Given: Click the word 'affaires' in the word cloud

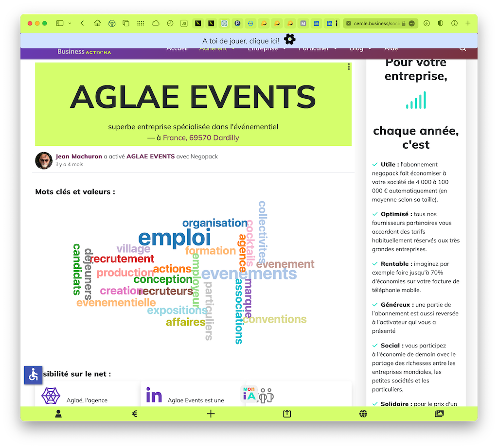Looking at the screenshot, I should pyautogui.click(x=186, y=322).
